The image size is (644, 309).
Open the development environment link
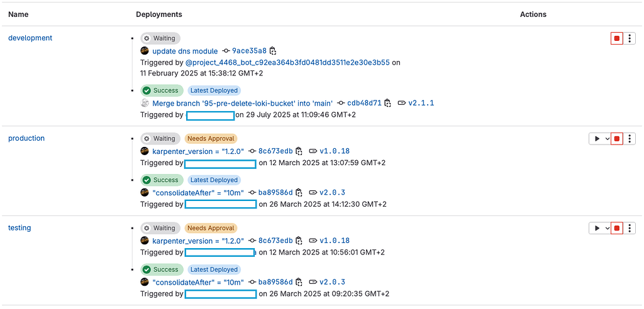click(x=30, y=38)
